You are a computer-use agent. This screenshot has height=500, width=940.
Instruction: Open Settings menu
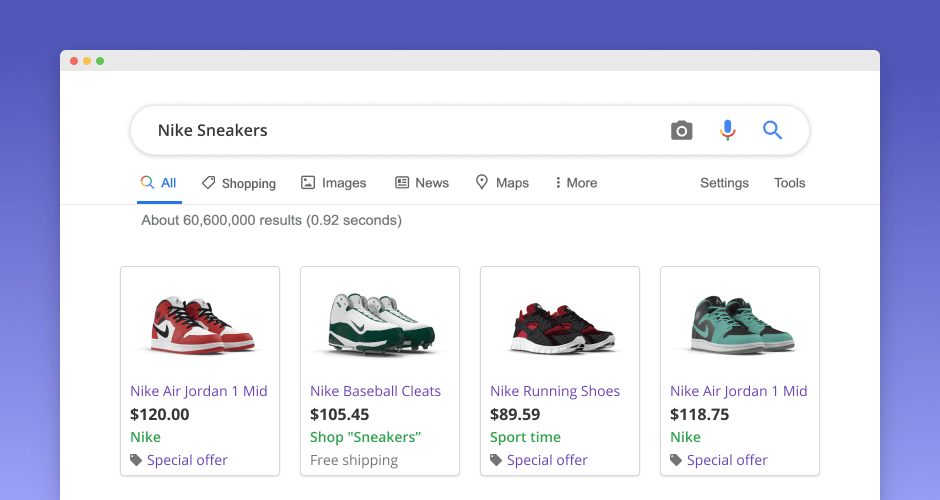pos(724,183)
